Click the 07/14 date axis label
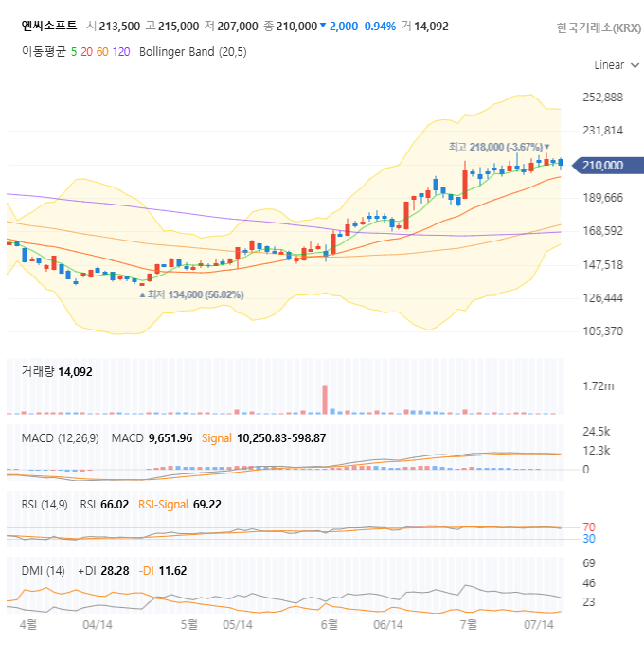The image size is (644, 660). (539, 625)
